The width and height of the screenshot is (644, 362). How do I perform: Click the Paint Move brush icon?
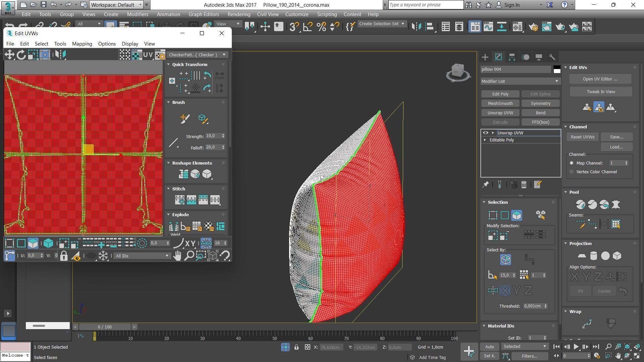click(x=185, y=119)
